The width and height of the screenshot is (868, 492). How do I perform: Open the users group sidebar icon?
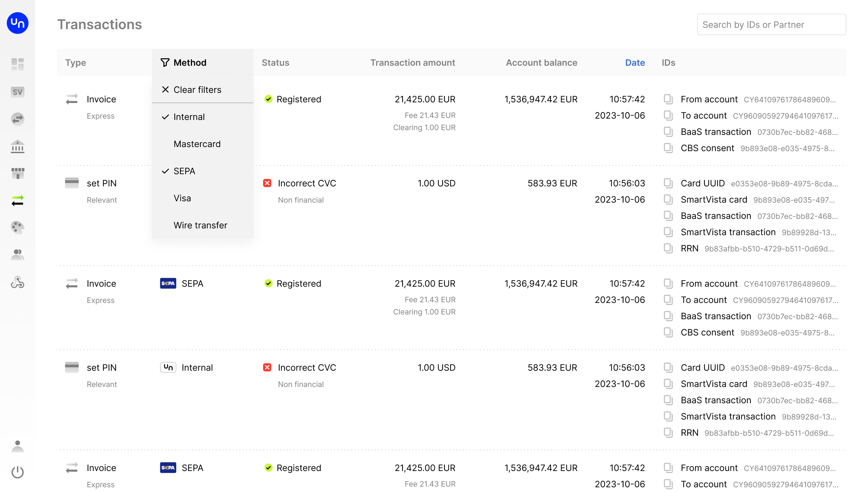coord(18,254)
